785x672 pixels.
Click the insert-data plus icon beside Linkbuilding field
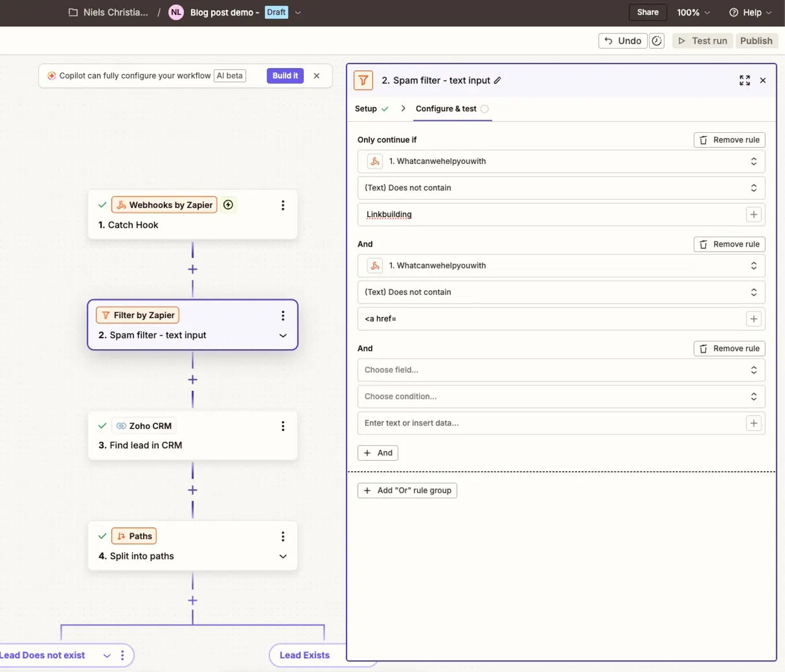point(754,214)
